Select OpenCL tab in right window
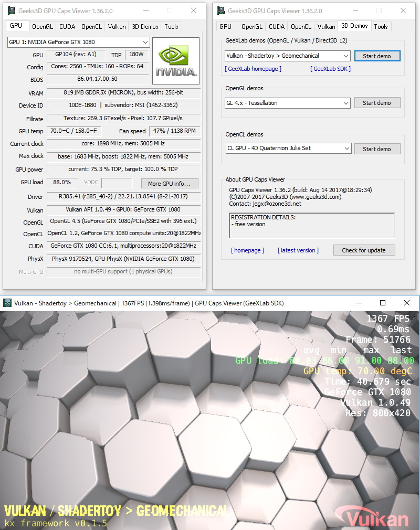 [x=301, y=27]
